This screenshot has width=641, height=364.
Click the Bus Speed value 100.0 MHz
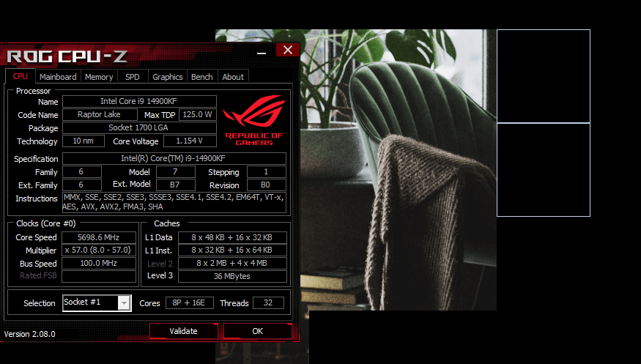pyautogui.click(x=98, y=263)
